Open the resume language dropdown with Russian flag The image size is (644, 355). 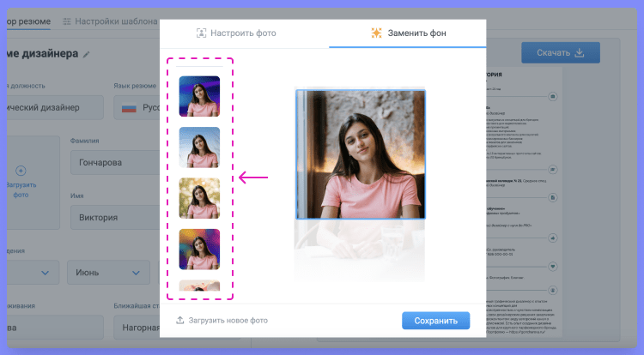[x=135, y=108]
